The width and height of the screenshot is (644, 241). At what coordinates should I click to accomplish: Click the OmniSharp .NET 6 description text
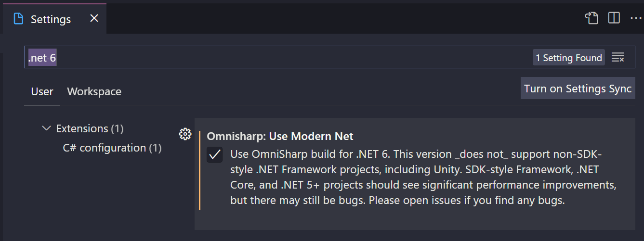click(423, 178)
